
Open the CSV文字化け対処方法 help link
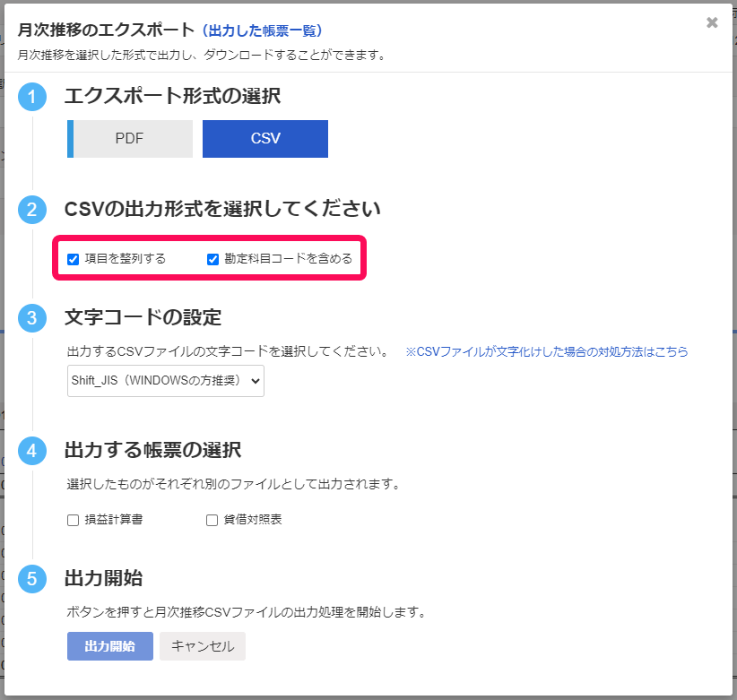[x=547, y=351]
